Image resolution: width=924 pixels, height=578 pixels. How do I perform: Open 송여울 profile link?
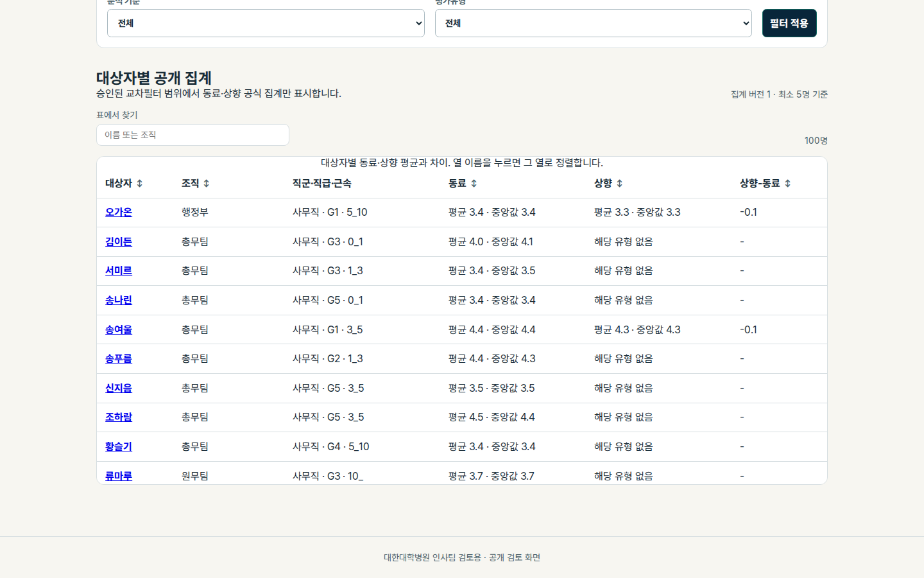click(119, 330)
